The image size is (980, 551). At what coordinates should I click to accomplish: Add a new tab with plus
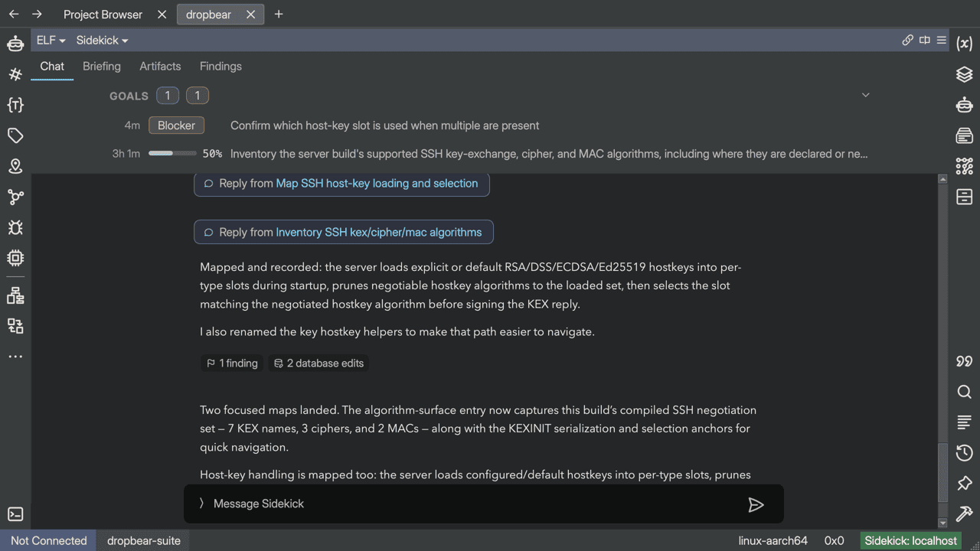tap(279, 15)
